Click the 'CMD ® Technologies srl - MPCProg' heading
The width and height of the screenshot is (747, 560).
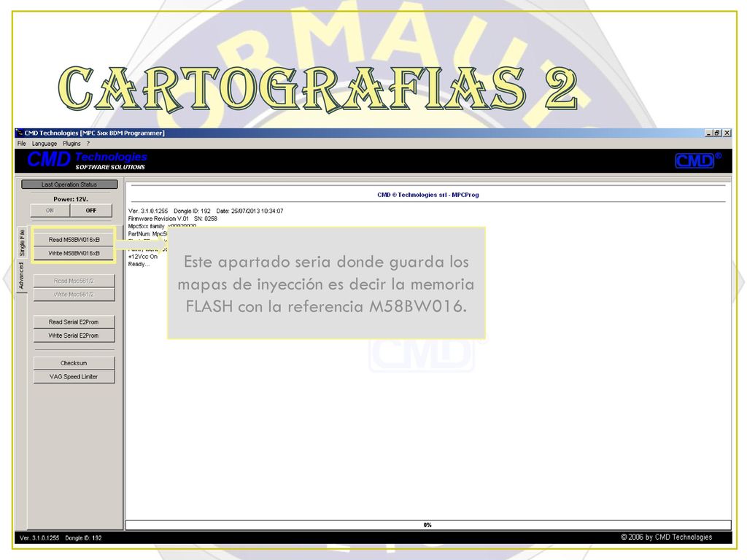[427, 195]
